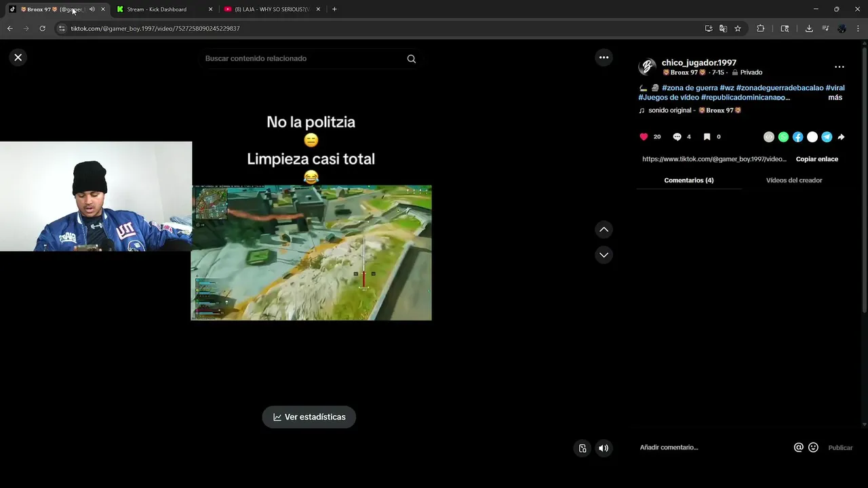Image resolution: width=868 pixels, height=488 pixels.
Task: Open the #wz hashtag
Action: (x=727, y=88)
